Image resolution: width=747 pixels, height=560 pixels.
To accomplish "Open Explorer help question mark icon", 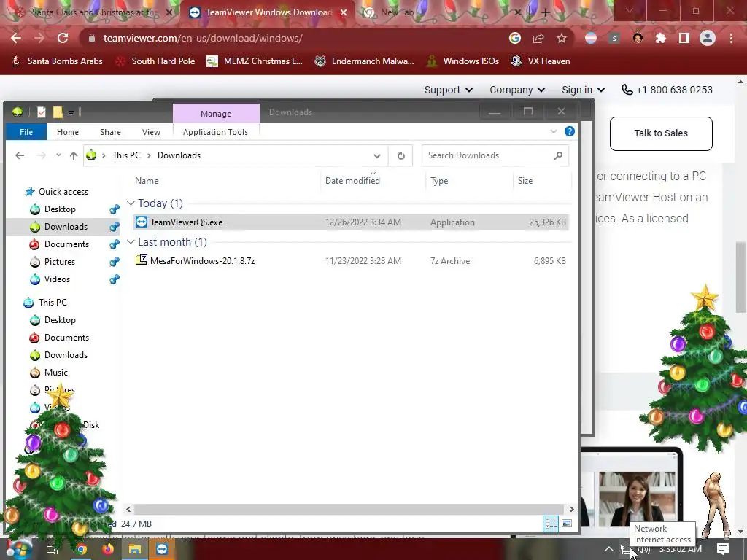I will click(x=569, y=131).
